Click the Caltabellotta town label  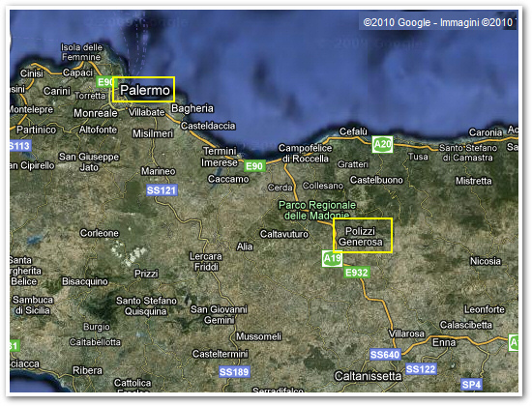(x=95, y=342)
